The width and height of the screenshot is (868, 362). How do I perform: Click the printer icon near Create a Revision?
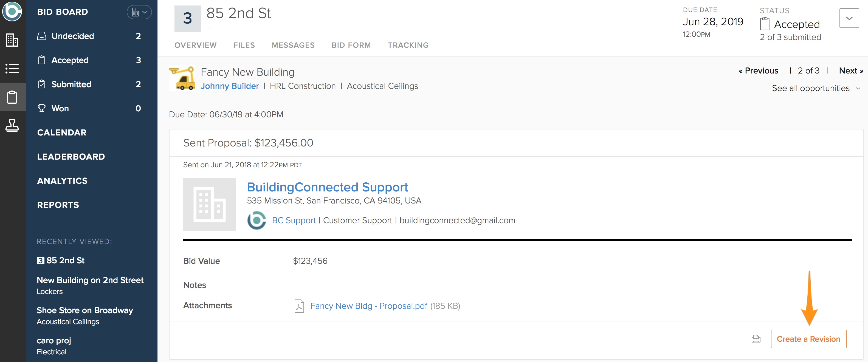click(x=756, y=339)
